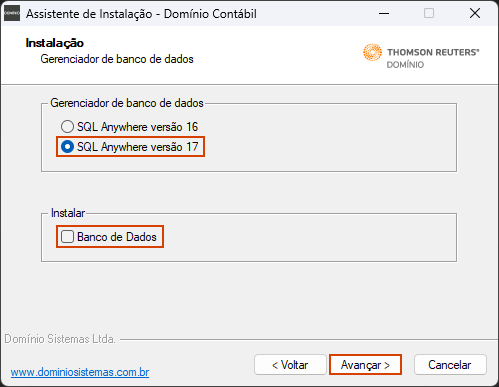This screenshot has width=499, height=387.
Task: Click the Instalar group box label
Action: coord(68,213)
